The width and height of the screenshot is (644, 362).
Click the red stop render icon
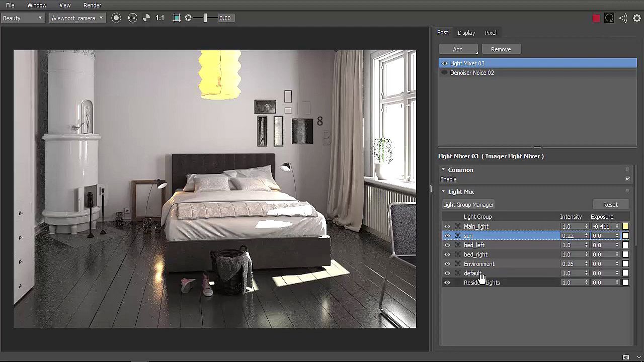tap(596, 19)
